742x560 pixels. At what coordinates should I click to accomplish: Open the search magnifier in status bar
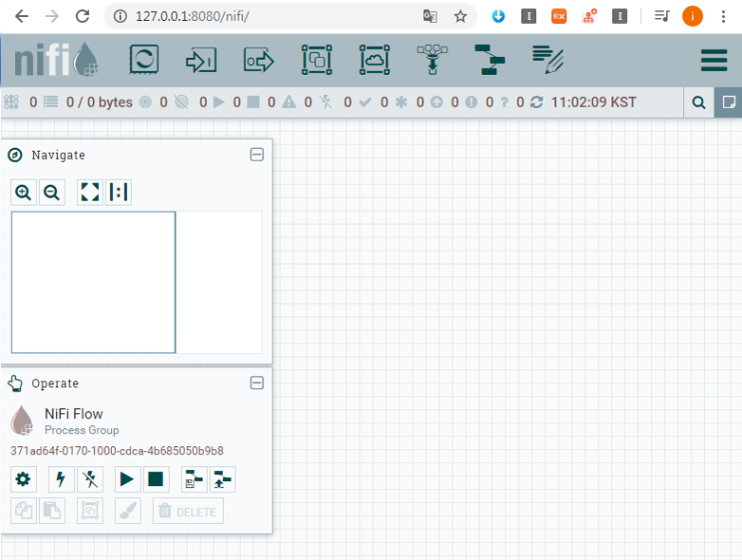[x=698, y=102]
